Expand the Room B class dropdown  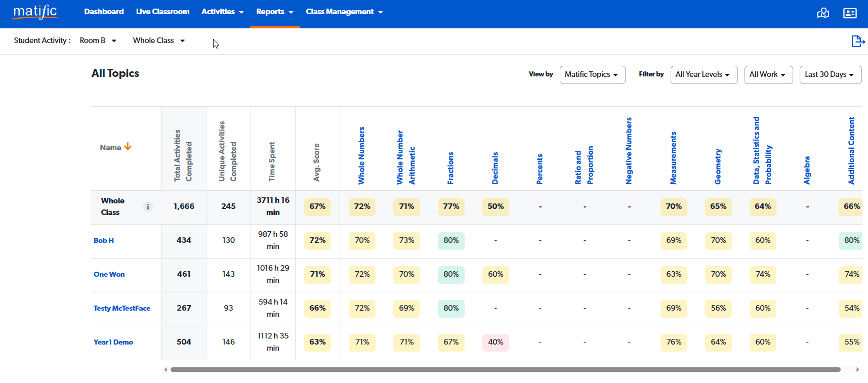[98, 40]
